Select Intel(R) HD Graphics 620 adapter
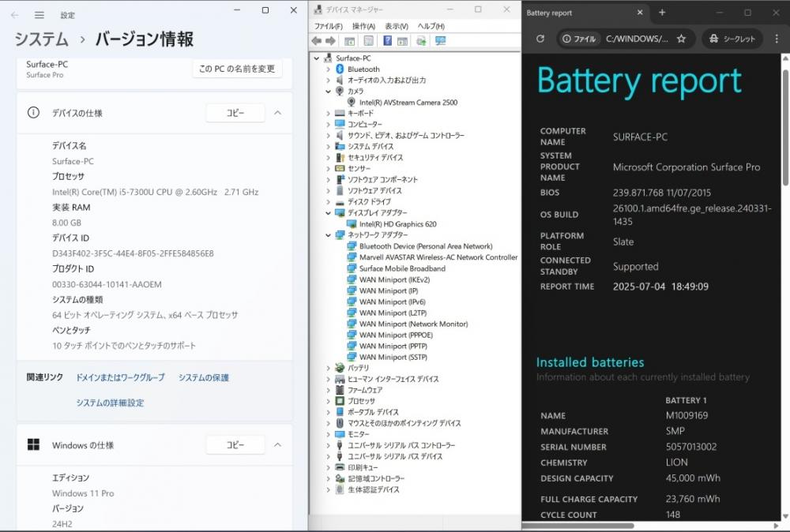 pos(397,224)
